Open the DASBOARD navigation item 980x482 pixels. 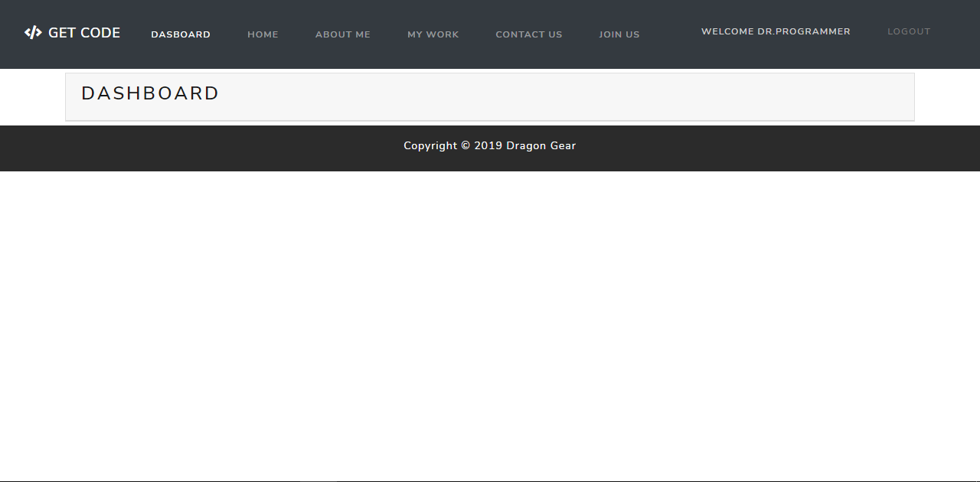tap(181, 34)
